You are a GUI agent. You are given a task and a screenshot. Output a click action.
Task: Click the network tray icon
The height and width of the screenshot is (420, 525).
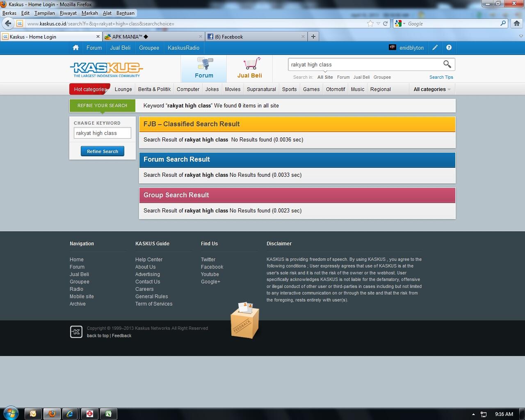click(x=484, y=414)
